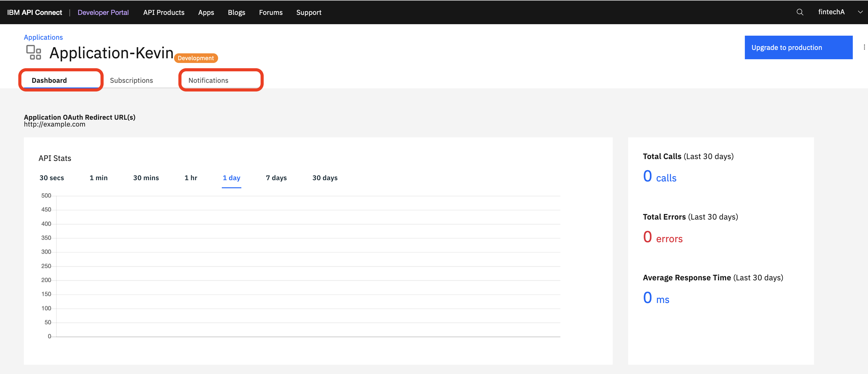Open the Notifications tab
This screenshot has height=374, width=868.
(x=208, y=81)
